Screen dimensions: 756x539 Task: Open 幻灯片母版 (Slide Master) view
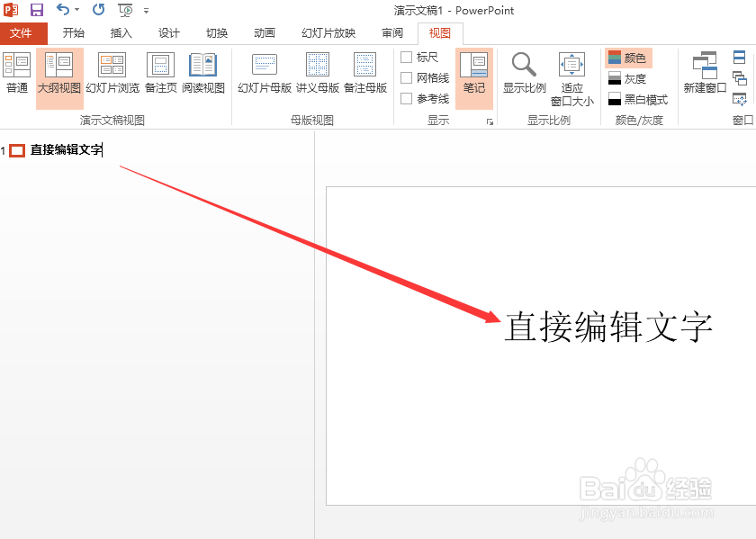pyautogui.click(x=265, y=73)
